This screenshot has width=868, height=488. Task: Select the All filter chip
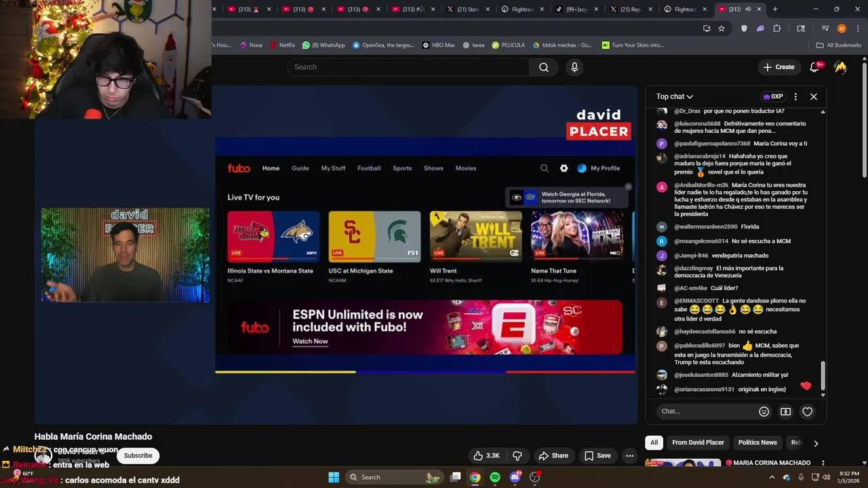(x=654, y=443)
